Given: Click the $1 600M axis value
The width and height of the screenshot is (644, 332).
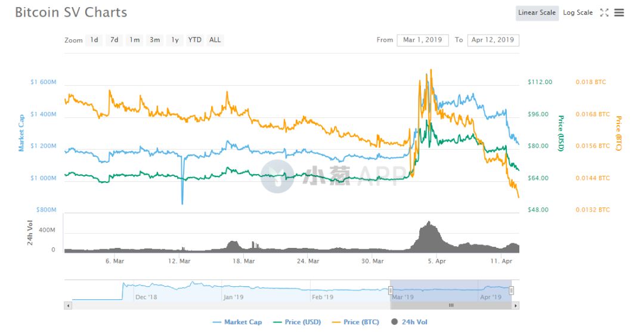Looking at the screenshot, I should 44,82.
